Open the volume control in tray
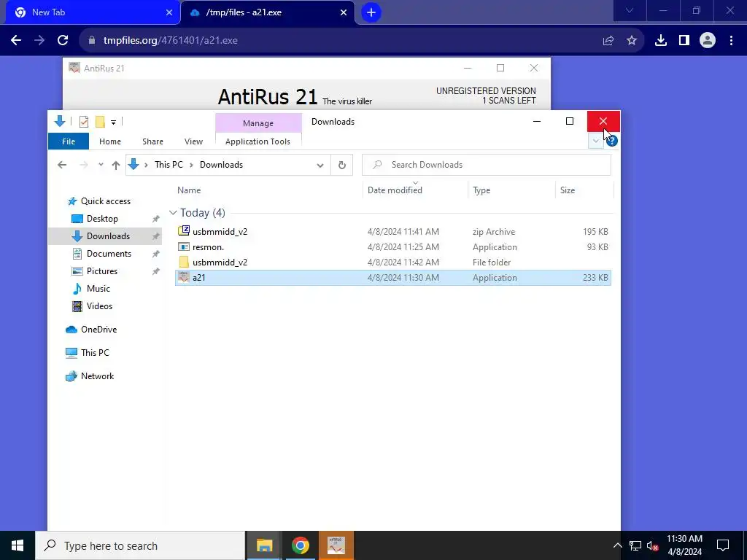Screen dimensions: 747x560 tap(653, 546)
